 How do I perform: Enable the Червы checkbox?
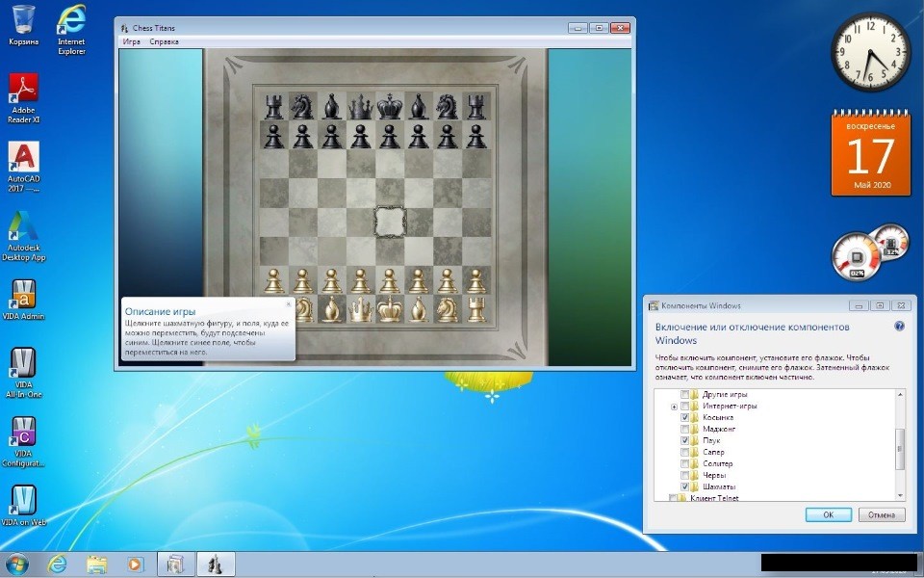coord(684,475)
